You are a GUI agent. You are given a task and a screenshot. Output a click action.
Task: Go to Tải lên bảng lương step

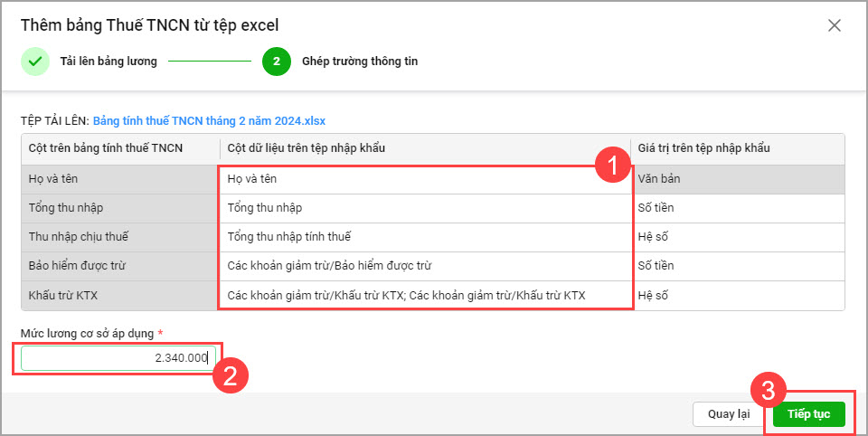108,62
